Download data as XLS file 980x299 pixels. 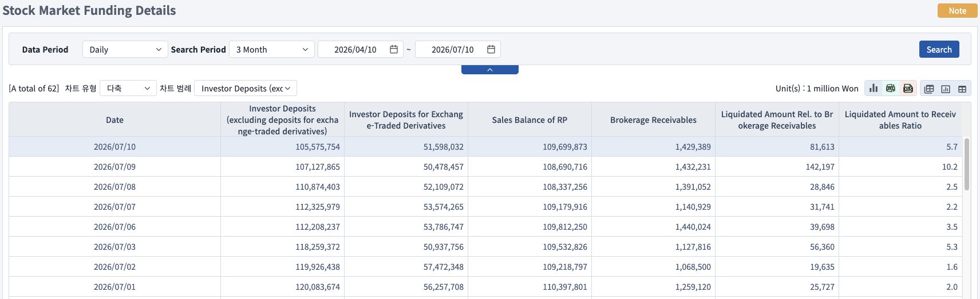[908, 88]
